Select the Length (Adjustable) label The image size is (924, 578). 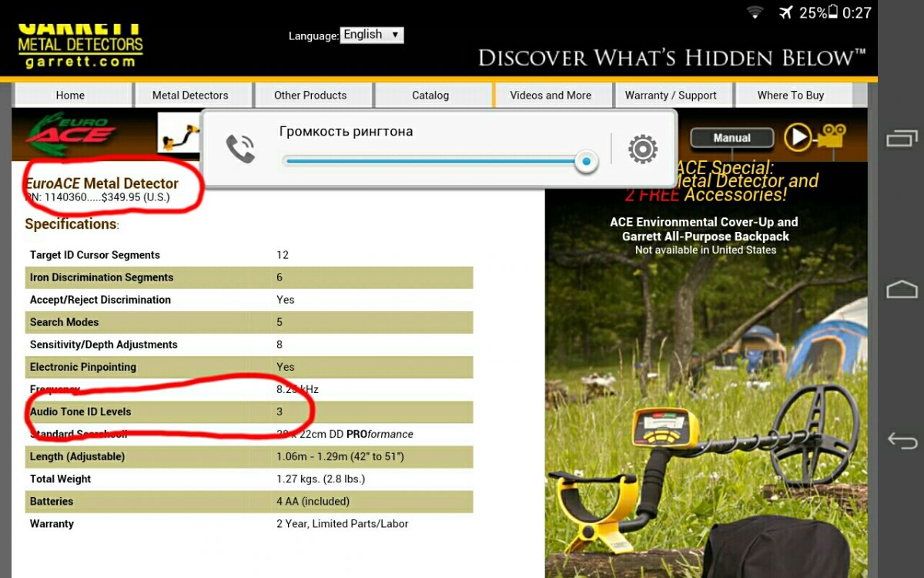[x=77, y=456]
